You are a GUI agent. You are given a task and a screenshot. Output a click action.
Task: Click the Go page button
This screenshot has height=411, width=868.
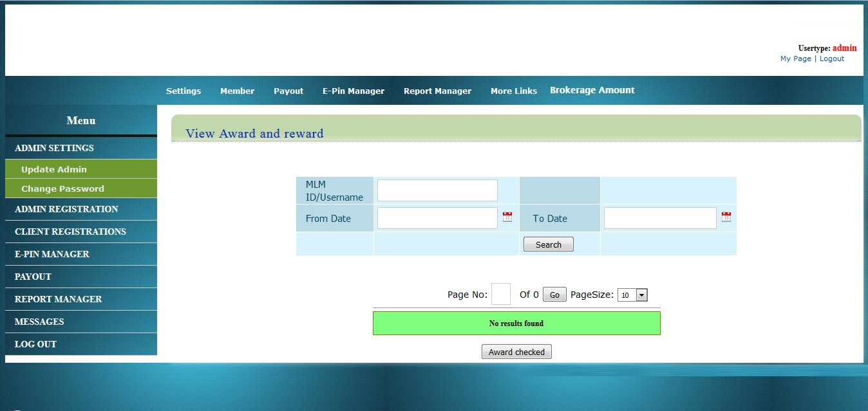coord(554,295)
